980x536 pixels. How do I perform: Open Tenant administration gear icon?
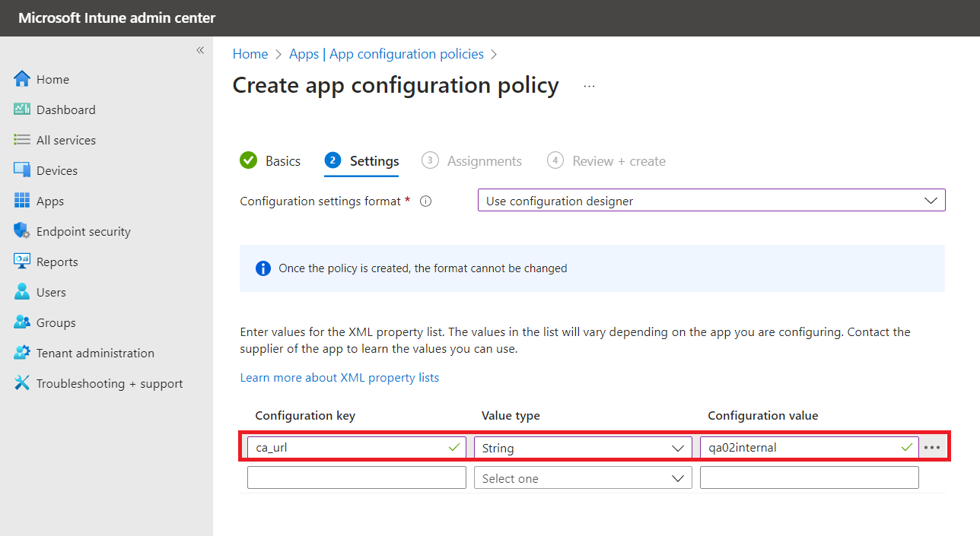click(22, 353)
